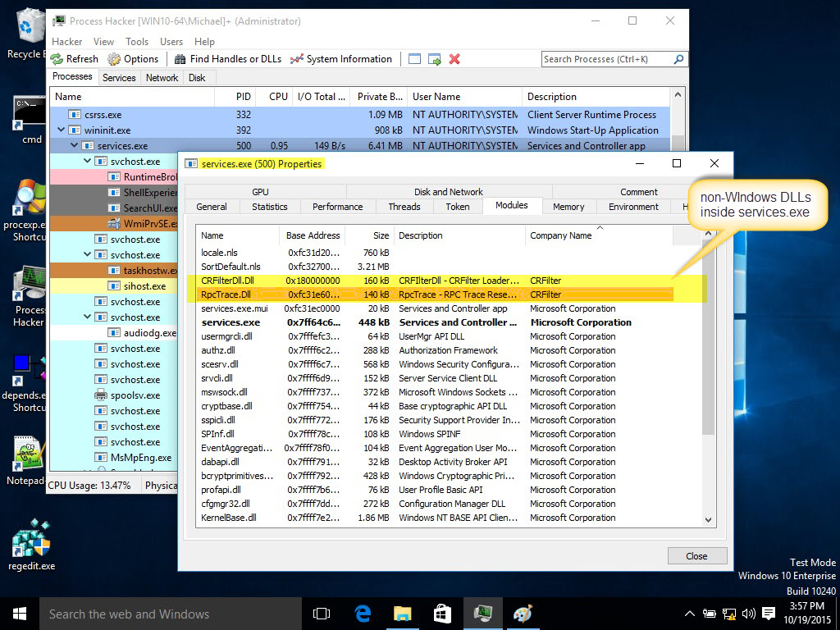Open the Threads tab in Properties
Screen dimensions: 840x630
coord(404,207)
